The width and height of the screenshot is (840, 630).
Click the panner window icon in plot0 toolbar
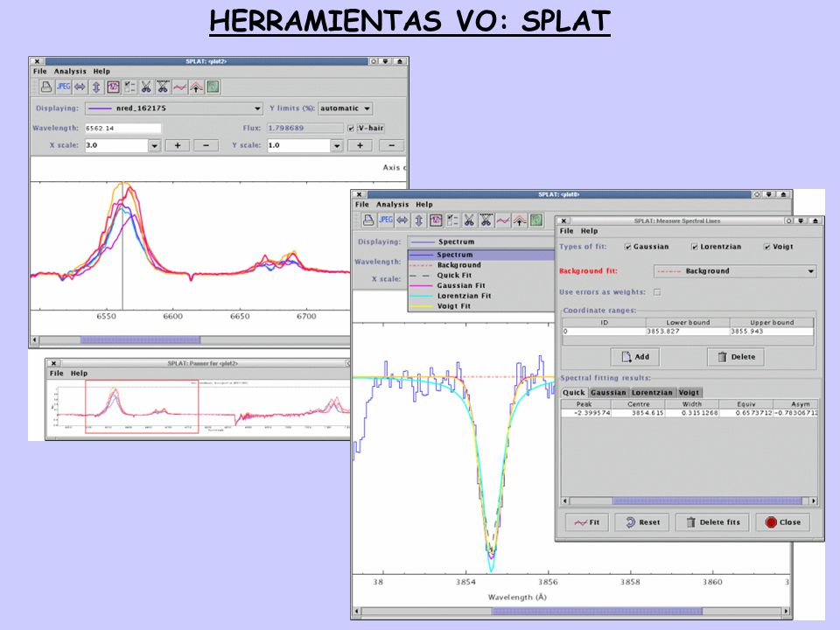coord(436,220)
